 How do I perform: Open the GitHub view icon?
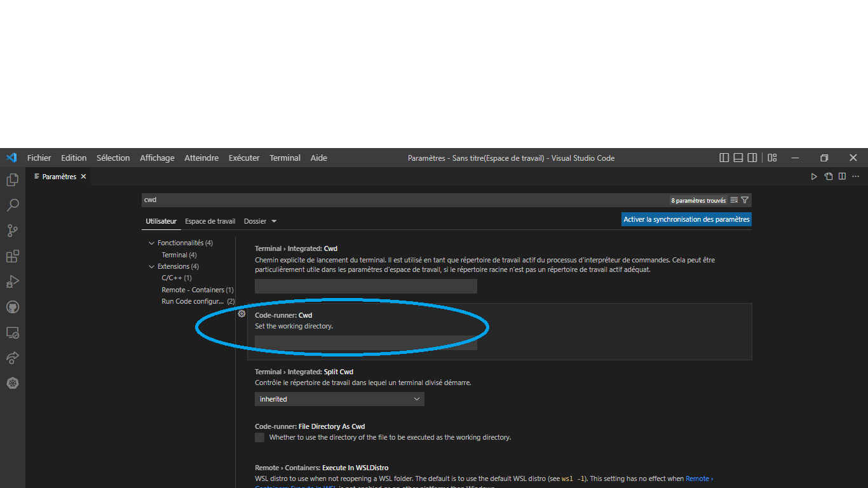click(x=12, y=307)
